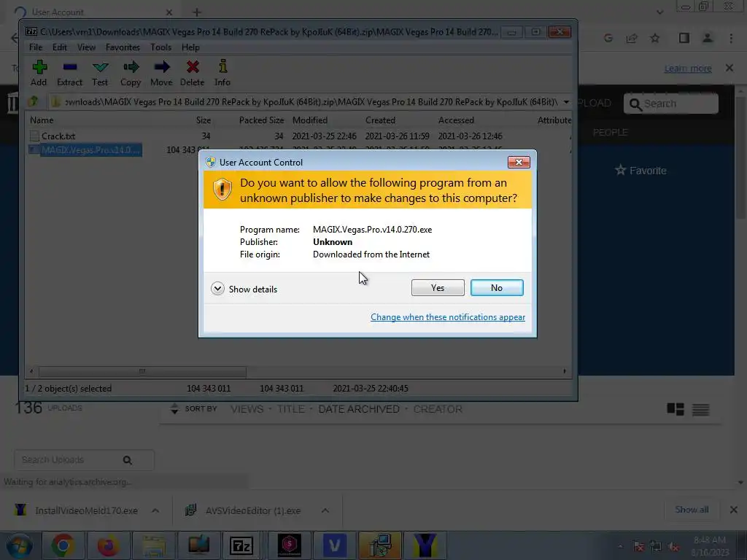Close the User Account Control dialog

[x=519, y=163]
